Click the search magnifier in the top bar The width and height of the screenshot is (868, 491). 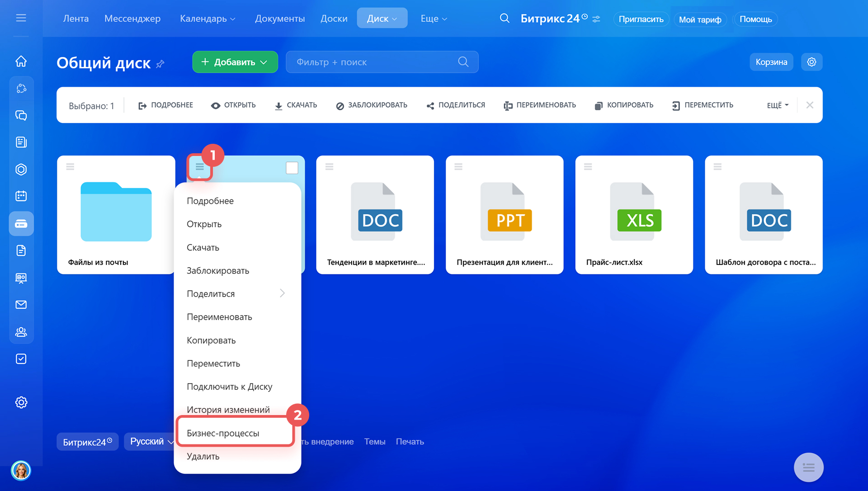tap(505, 19)
